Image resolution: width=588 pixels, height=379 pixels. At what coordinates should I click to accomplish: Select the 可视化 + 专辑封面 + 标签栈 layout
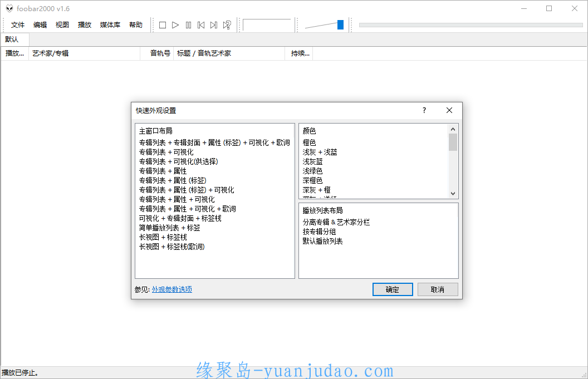(180, 218)
